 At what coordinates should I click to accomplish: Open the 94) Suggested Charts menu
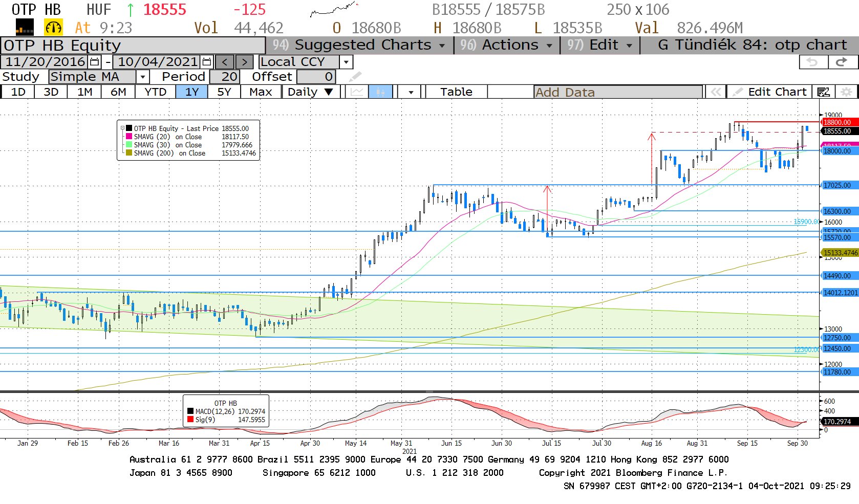click(x=359, y=45)
